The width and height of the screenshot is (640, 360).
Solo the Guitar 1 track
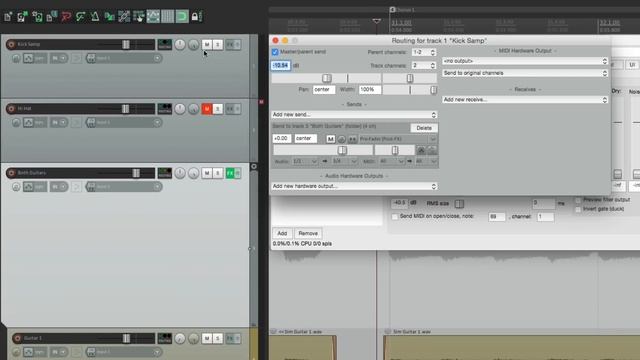pos(218,338)
